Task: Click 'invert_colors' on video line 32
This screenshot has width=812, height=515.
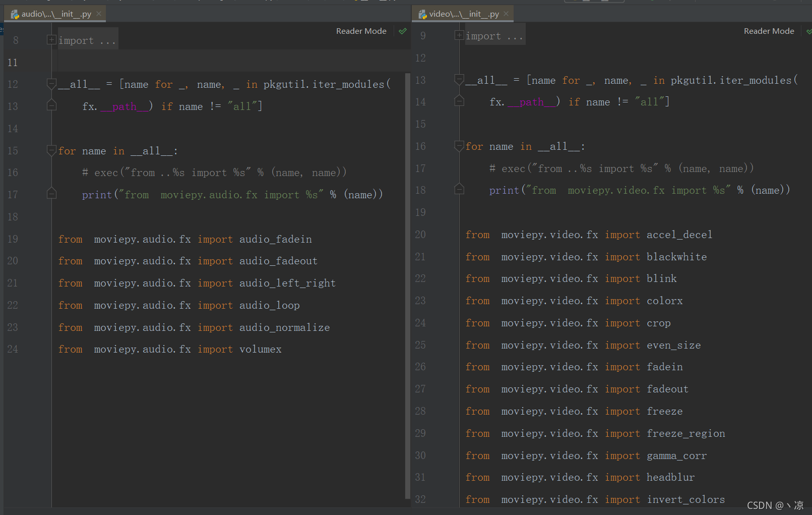Action: click(686, 499)
